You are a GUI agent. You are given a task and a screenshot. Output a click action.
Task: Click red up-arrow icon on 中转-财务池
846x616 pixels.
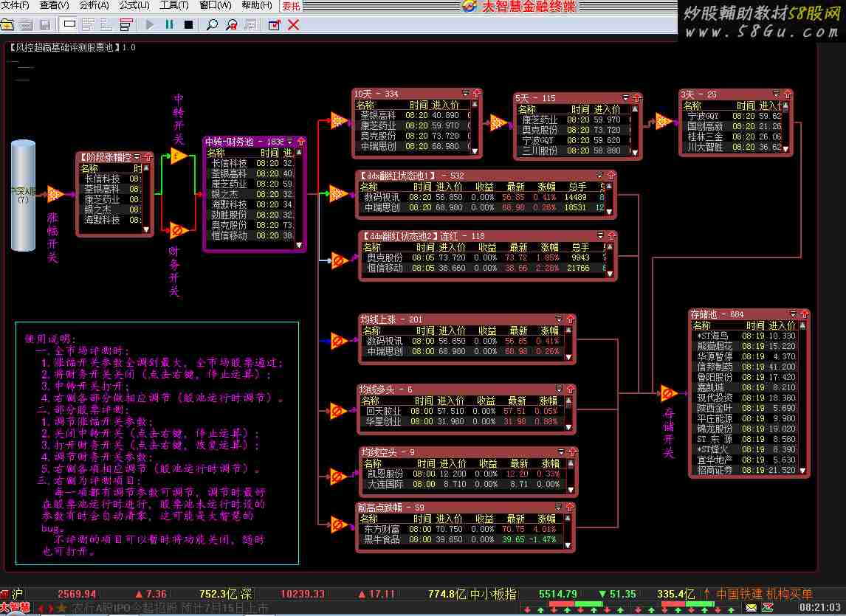[301, 142]
